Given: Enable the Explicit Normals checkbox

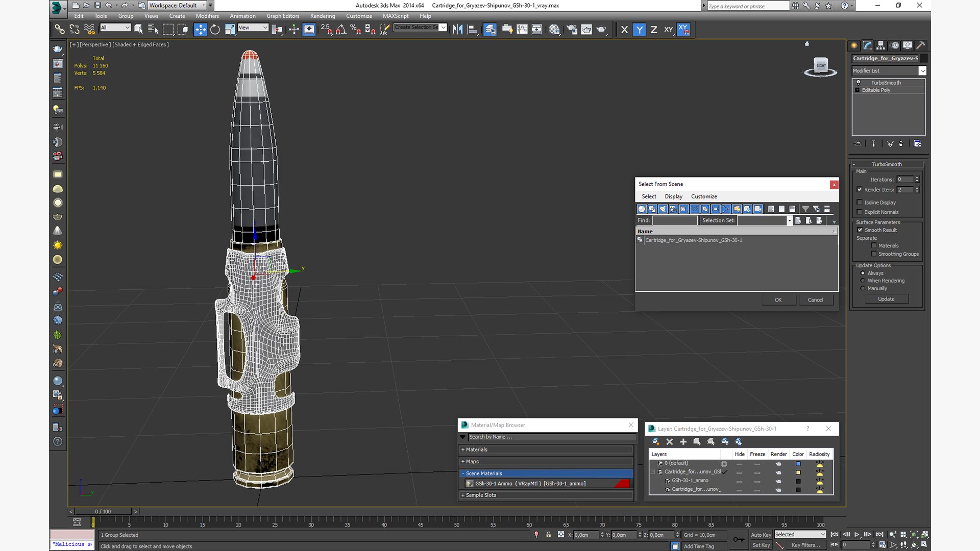Looking at the screenshot, I should [860, 212].
